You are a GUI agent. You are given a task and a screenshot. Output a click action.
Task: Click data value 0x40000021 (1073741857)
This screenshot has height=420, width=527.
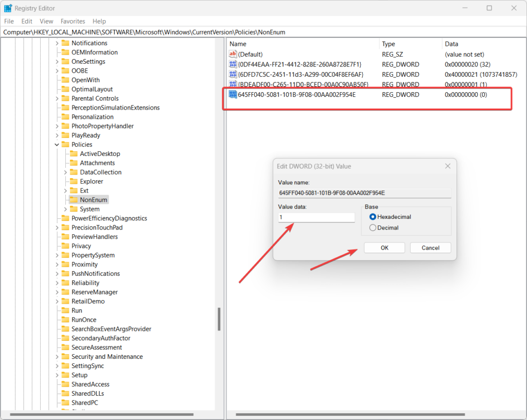coord(481,74)
